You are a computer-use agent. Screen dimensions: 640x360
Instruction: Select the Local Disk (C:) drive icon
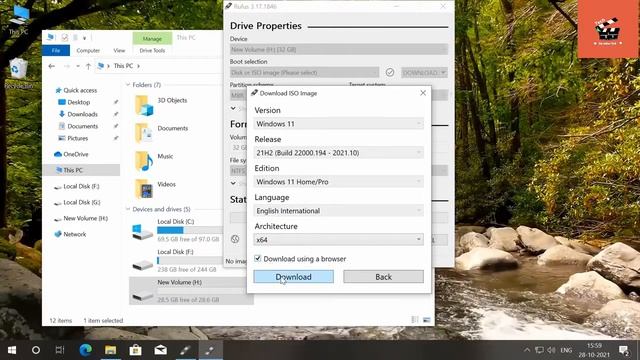(142, 232)
